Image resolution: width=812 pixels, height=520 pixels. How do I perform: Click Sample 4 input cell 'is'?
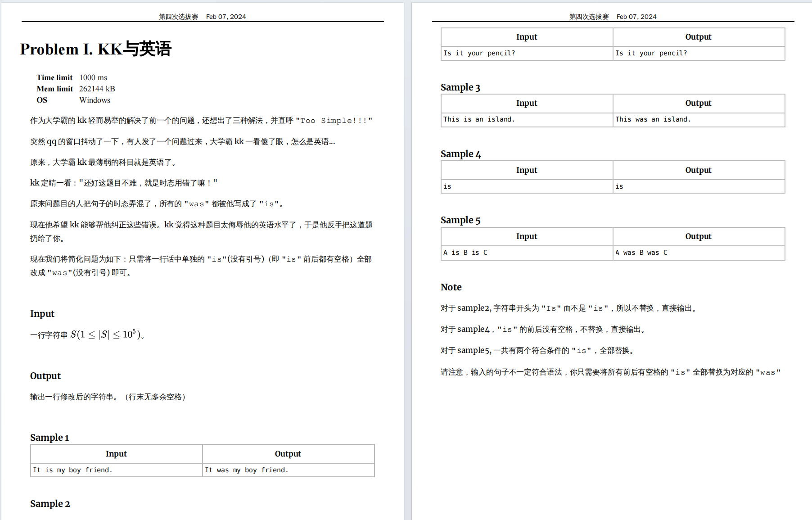pos(527,186)
